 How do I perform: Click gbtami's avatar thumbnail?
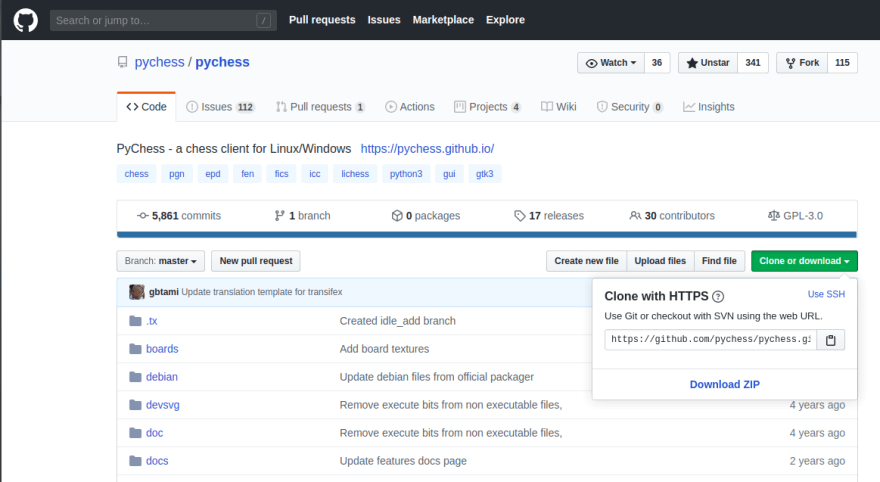[x=136, y=292]
